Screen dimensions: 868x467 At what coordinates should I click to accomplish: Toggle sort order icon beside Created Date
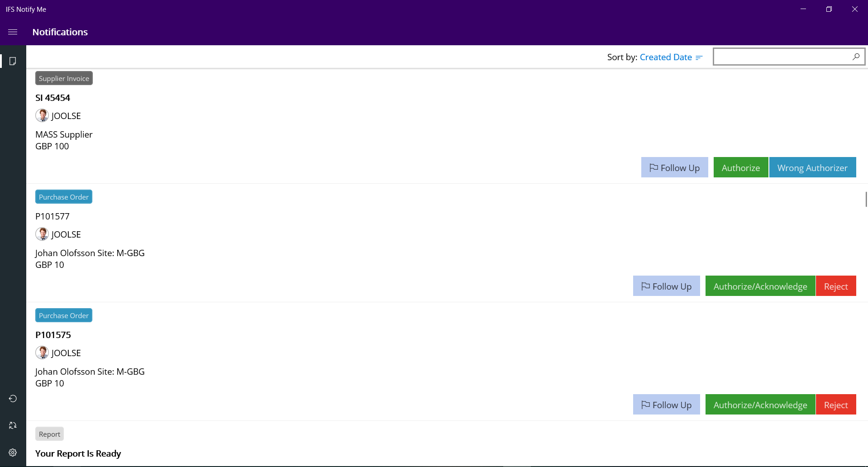[699, 57]
